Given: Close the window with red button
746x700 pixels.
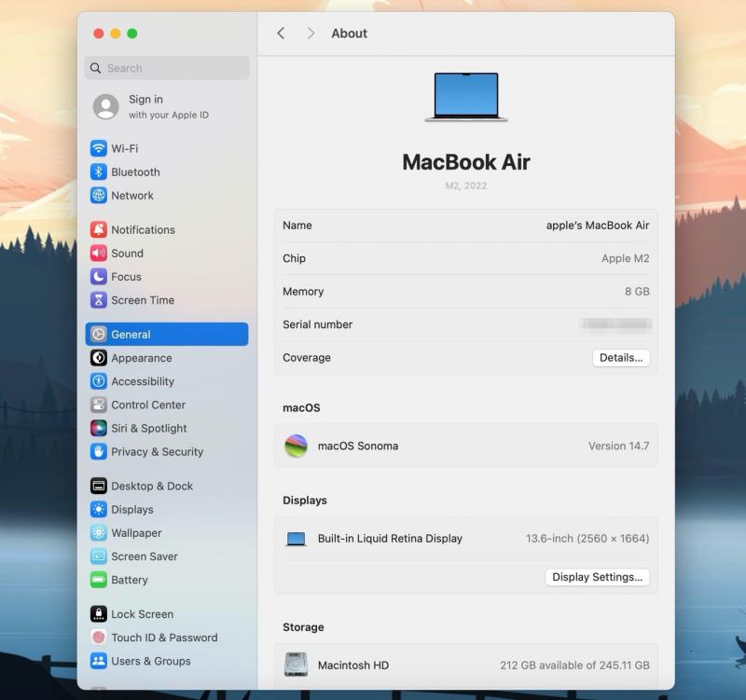Looking at the screenshot, I should pos(99,34).
